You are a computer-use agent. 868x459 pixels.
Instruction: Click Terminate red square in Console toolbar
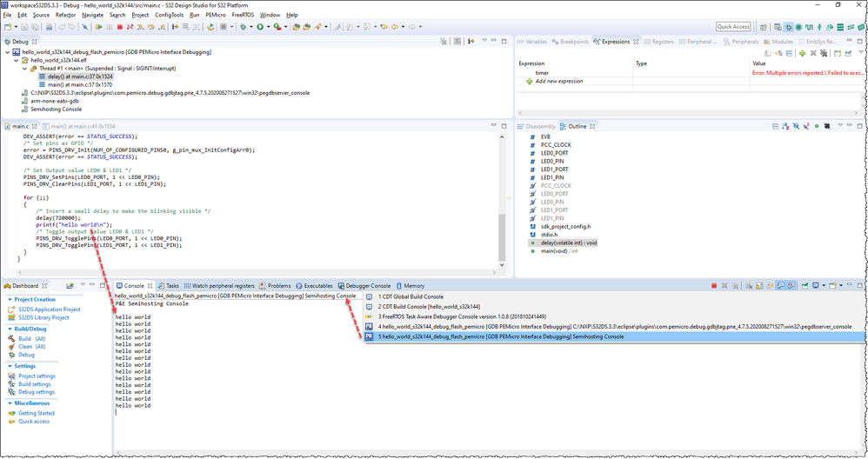[714, 286]
